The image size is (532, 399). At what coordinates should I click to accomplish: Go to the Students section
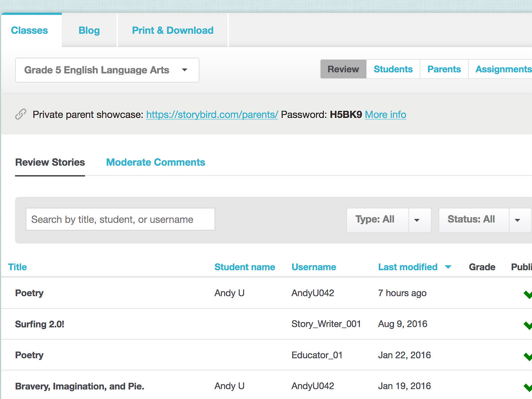[393, 69]
